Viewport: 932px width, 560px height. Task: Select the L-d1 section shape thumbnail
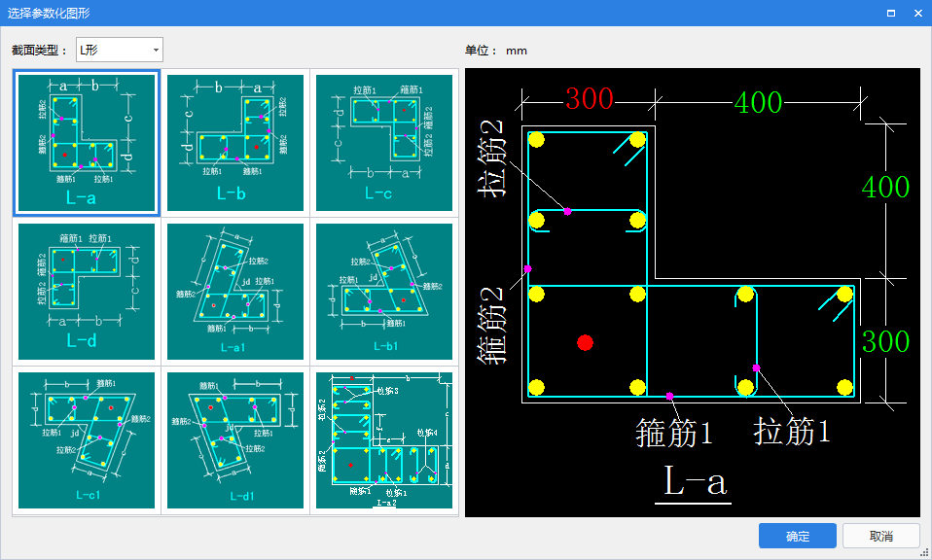[236, 440]
